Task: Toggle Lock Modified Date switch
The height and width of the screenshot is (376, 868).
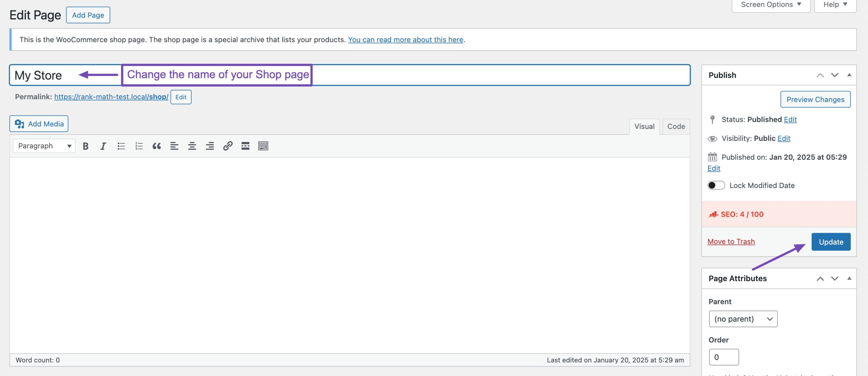Action: (716, 185)
